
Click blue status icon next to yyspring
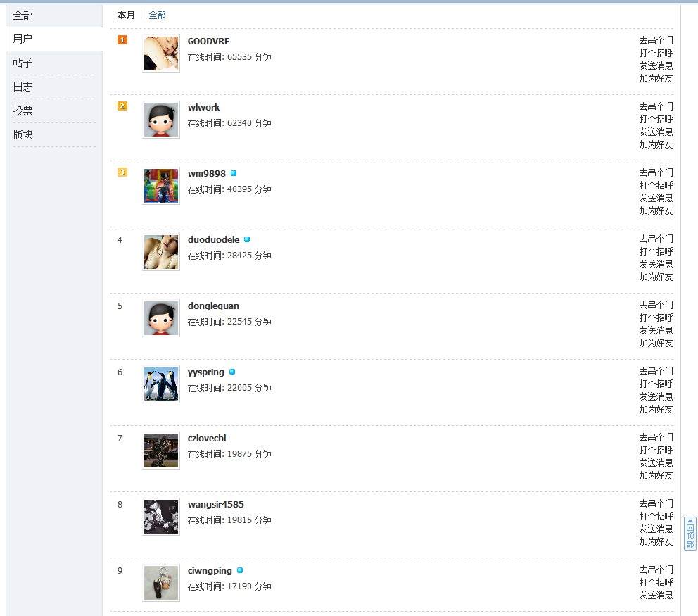[x=232, y=372]
